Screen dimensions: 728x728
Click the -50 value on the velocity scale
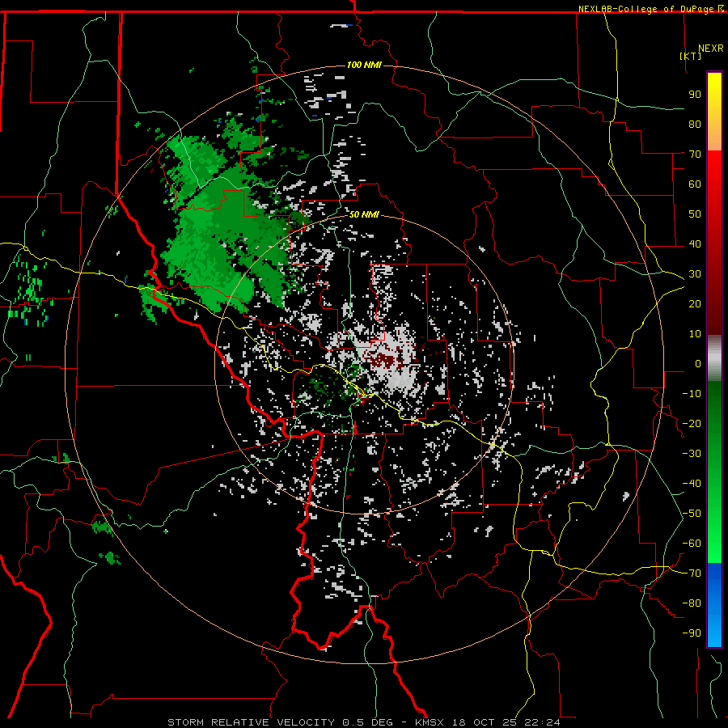(x=692, y=514)
